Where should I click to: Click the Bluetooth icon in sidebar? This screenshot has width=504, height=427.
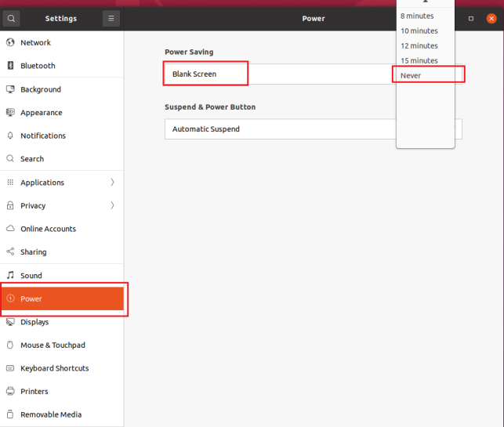coord(10,66)
